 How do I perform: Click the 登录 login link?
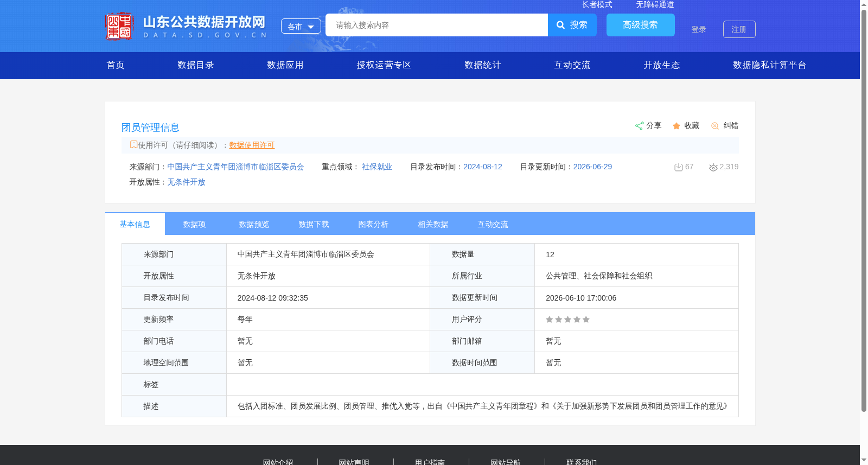point(699,29)
